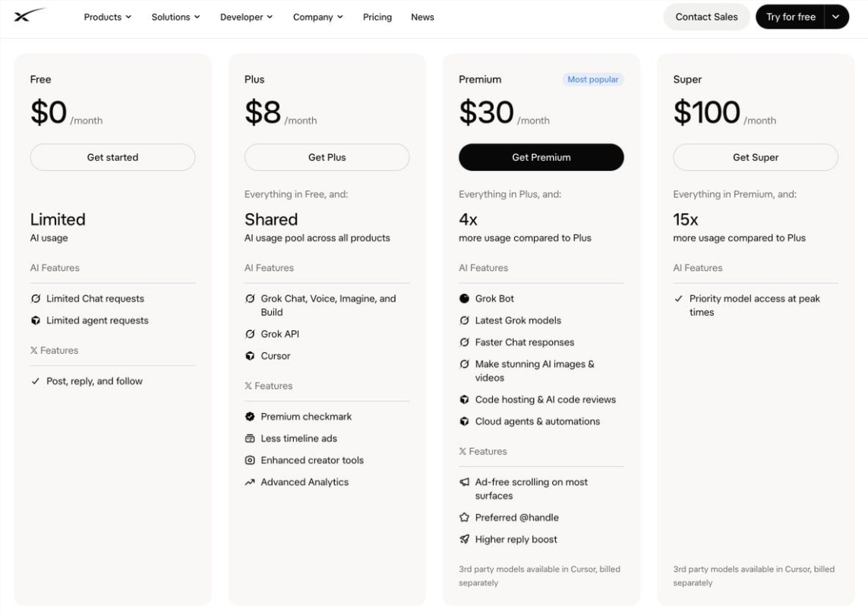Click the Grok Bot black circle icon
The image size is (868, 612).
click(464, 299)
